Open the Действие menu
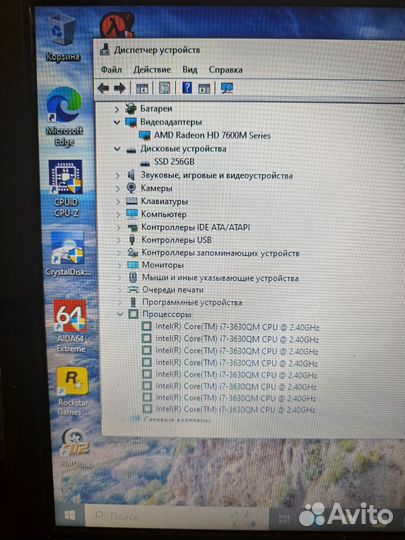The image size is (405, 540). [x=152, y=70]
